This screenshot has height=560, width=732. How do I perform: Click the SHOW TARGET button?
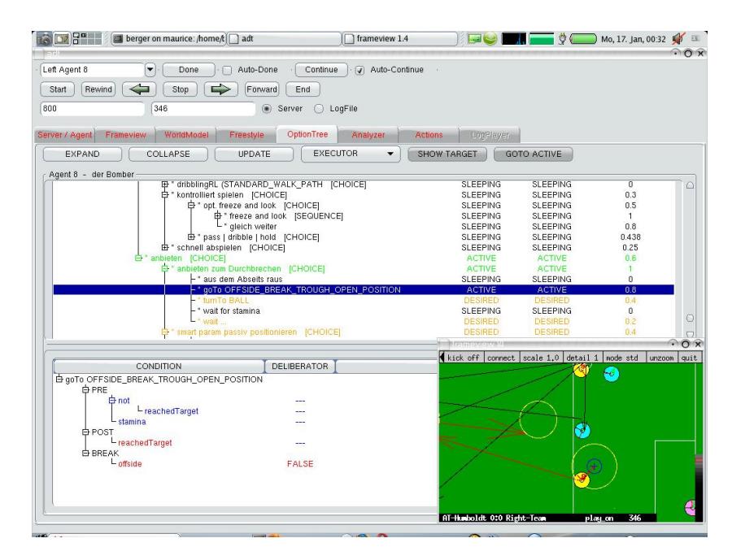click(447, 154)
